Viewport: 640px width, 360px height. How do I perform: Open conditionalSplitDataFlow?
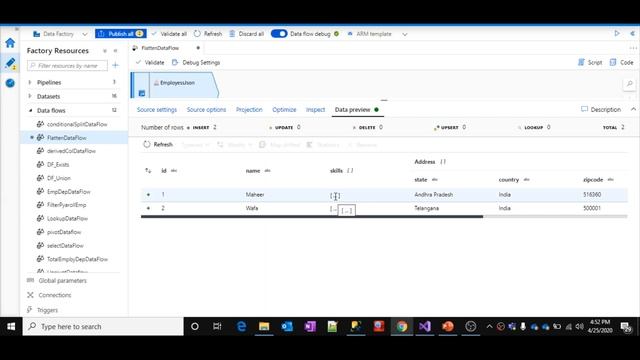tap(77, 124)
